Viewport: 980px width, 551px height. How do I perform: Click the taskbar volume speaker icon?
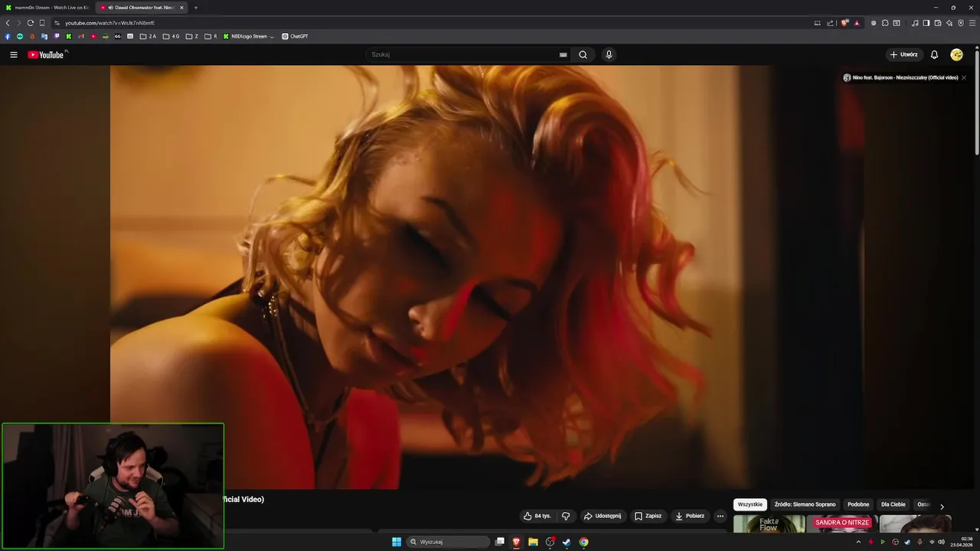pos(941,542)
